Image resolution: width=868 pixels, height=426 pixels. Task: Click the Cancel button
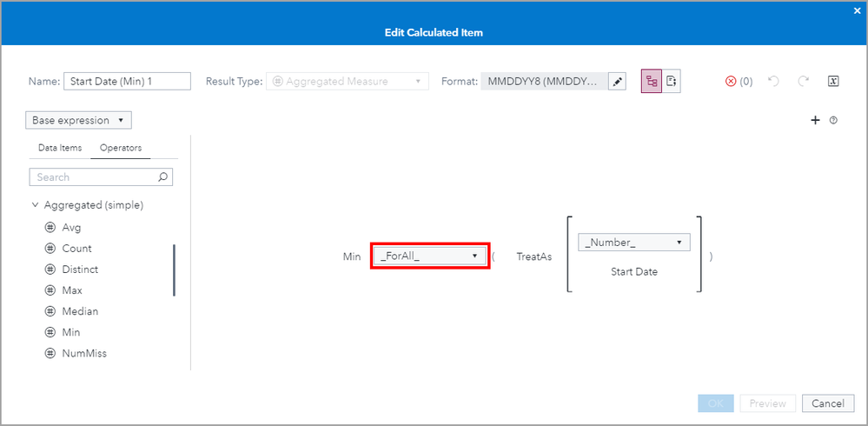click(x=828, y=403)
